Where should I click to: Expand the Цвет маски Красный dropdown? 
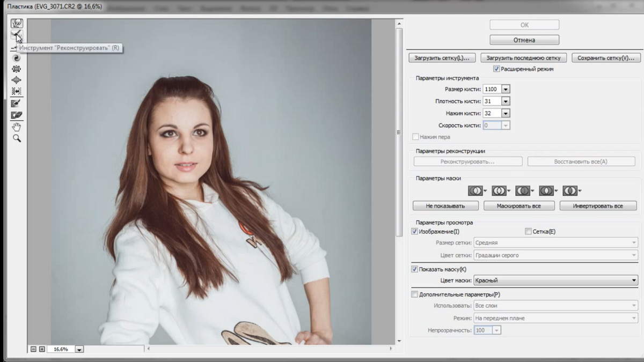[x=633, y=280]
